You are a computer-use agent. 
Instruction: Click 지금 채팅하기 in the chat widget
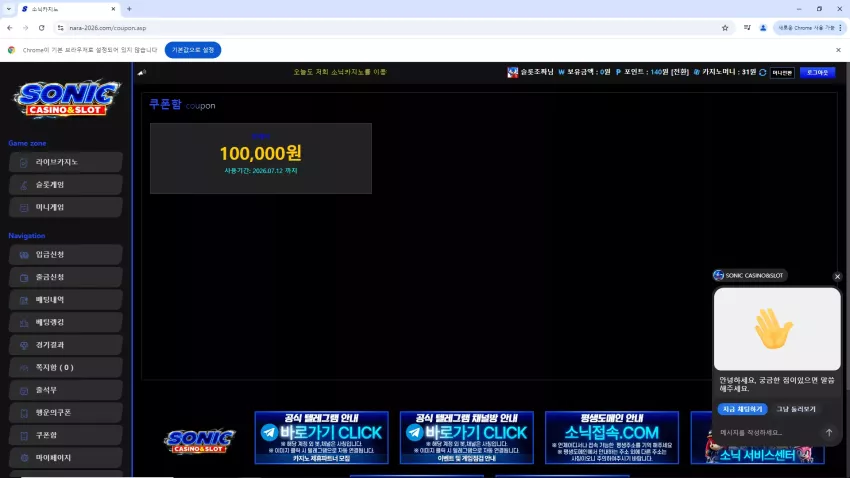click(742, 409)
